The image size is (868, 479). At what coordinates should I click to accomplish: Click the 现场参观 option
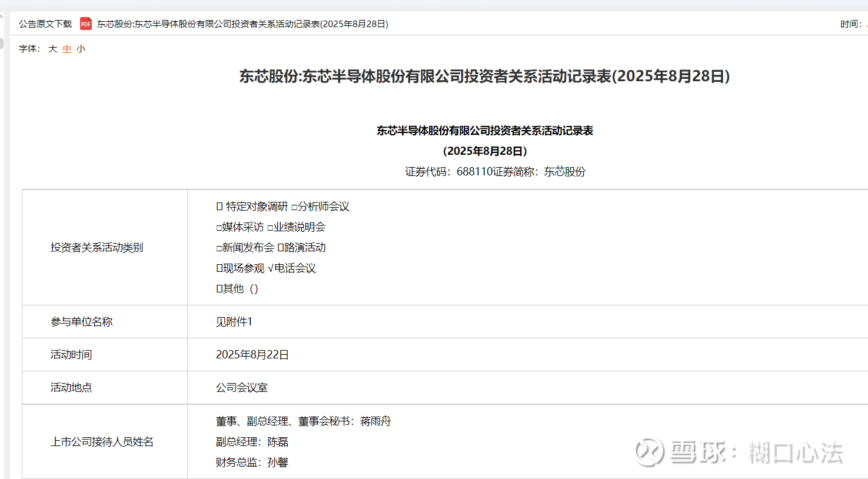240,268
